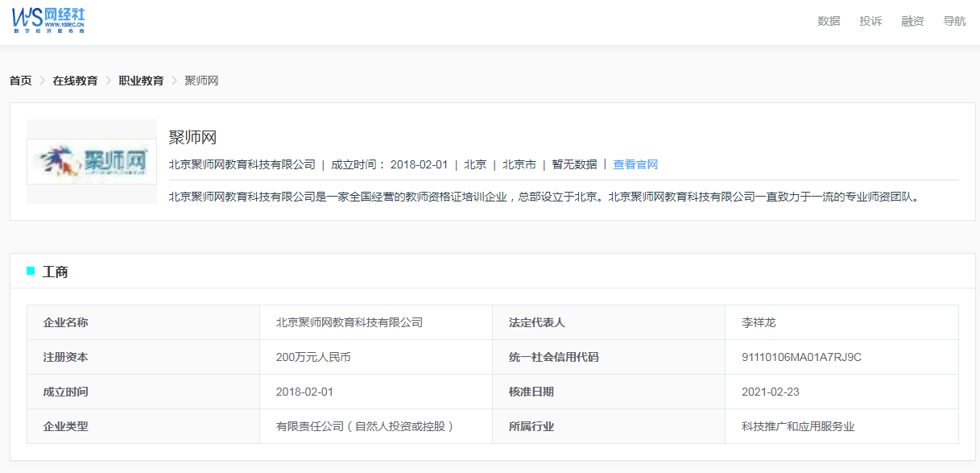Click the 聚师网 company title

[x=192, y=137]
